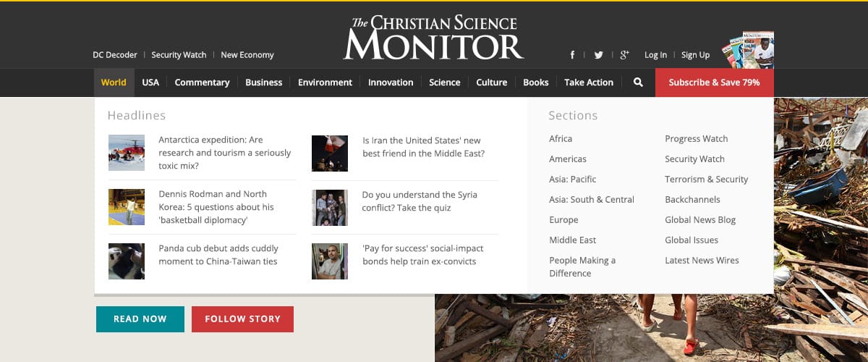
Task: Click the search magnifier icon
Action: point(638,83)
